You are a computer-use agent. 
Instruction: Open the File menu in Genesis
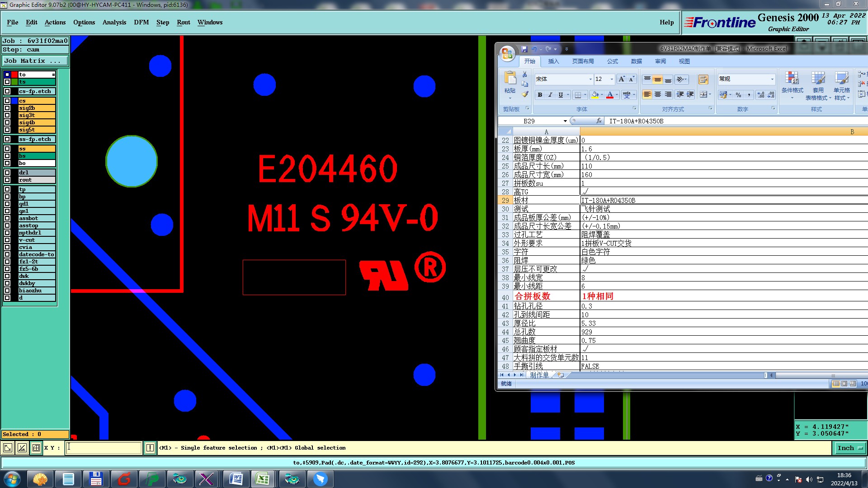pos(13,22)
